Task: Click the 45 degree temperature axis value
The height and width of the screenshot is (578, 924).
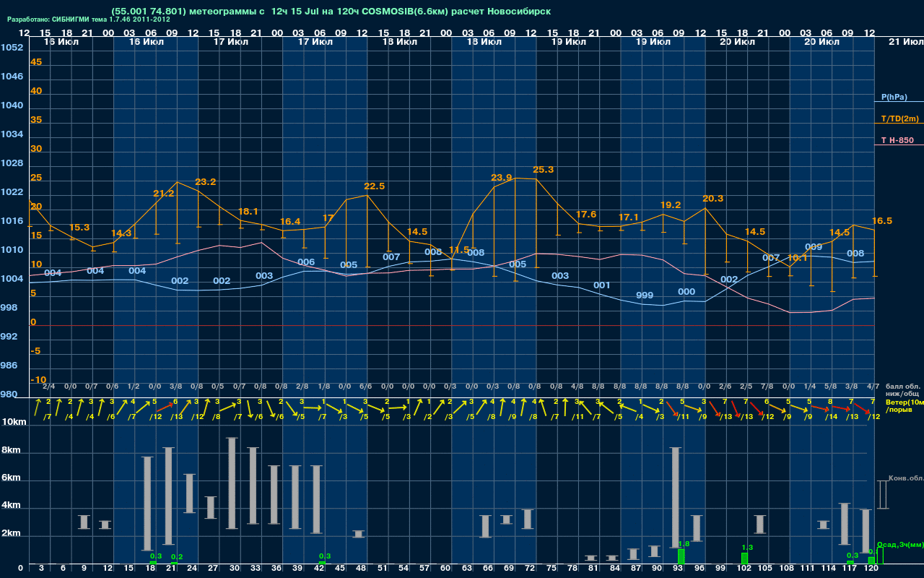Action: 36,62
